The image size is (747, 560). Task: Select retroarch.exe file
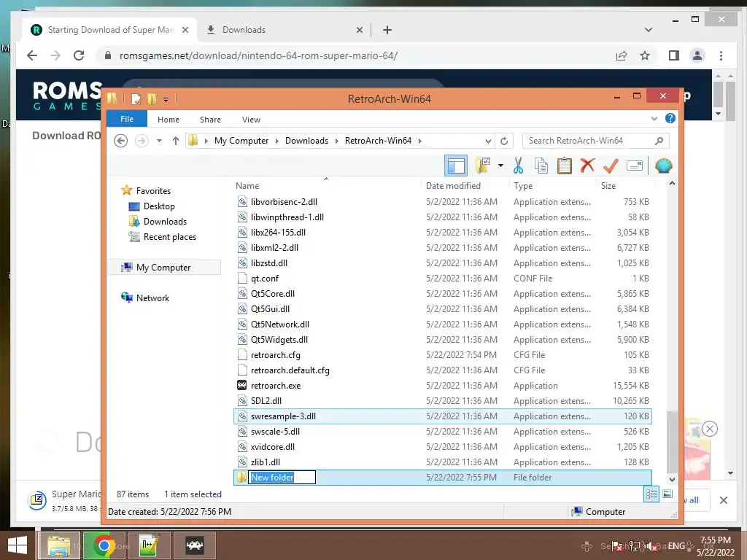click(x=275, y=386)
